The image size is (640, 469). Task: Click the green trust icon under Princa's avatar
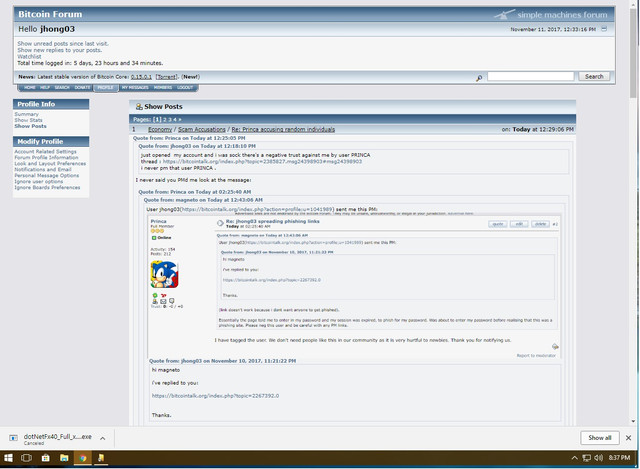click(x=155, y=295)
